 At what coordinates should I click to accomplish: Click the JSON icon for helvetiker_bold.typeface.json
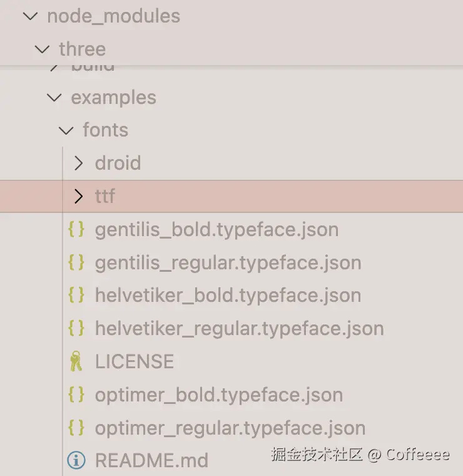[76, 296]
